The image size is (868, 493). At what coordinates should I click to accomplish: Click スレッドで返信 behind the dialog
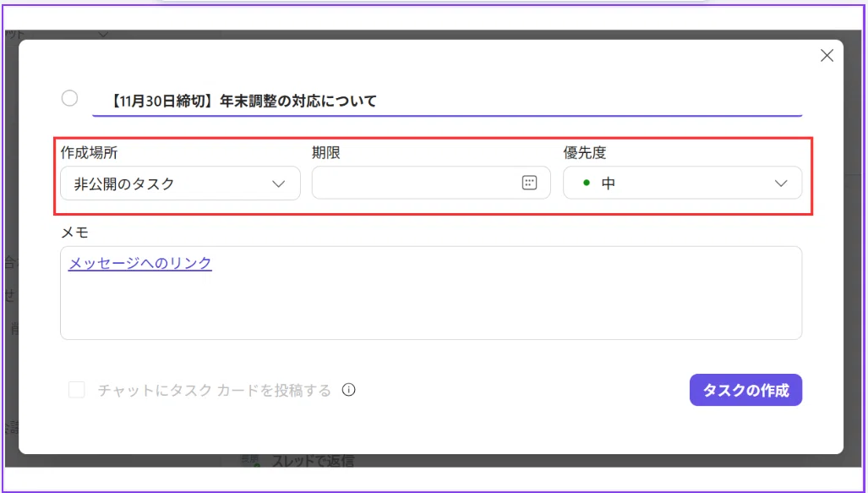pyautogui.click(x=313, y=461)
